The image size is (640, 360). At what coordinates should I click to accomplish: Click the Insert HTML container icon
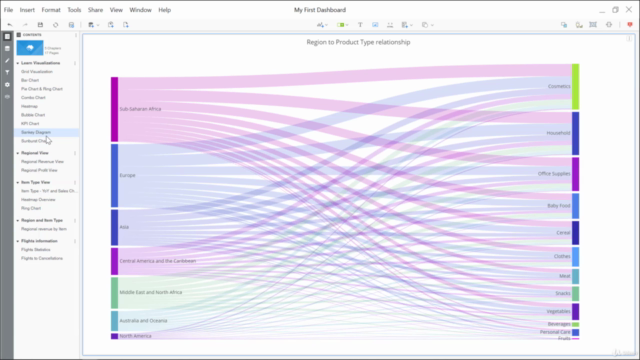click(390, 25)
